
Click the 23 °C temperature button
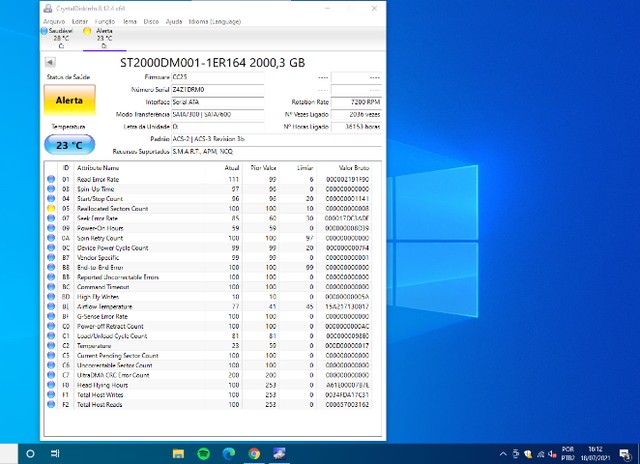(x=69, y=145)
